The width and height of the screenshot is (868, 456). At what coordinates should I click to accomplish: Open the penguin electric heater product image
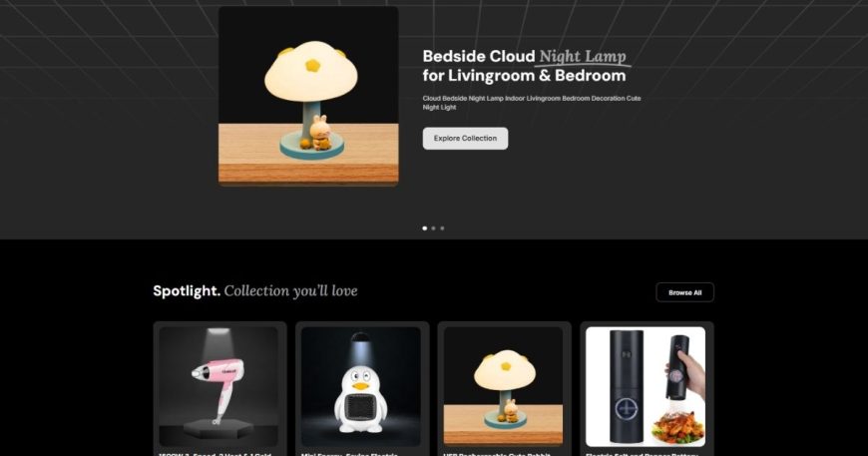coord(361,386)
